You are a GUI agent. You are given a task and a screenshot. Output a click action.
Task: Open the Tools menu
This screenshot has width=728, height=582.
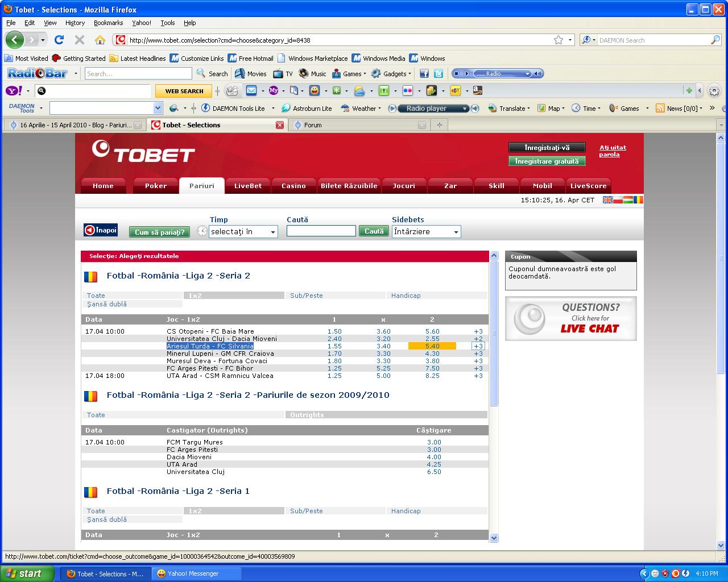pos(168,23)
